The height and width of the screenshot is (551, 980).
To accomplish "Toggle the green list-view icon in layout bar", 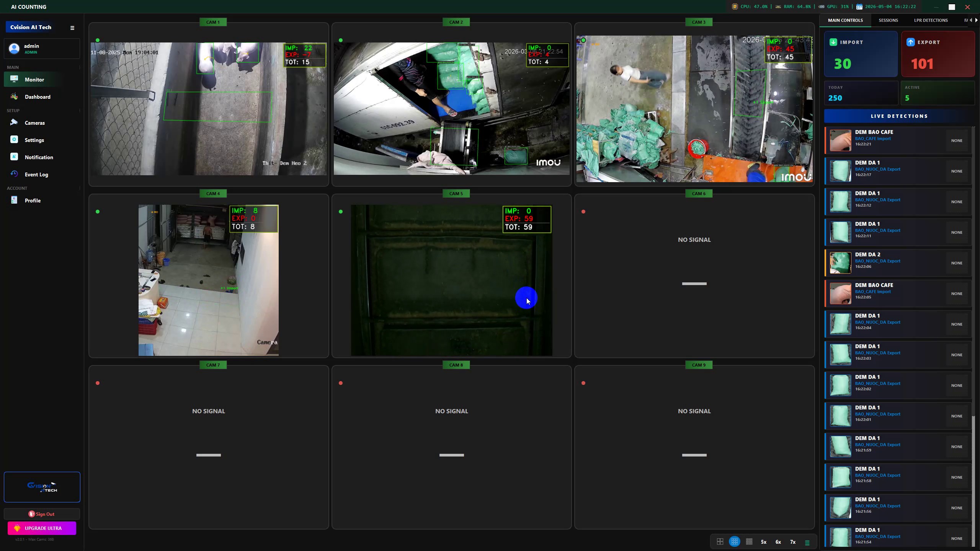I will point(807,543).
